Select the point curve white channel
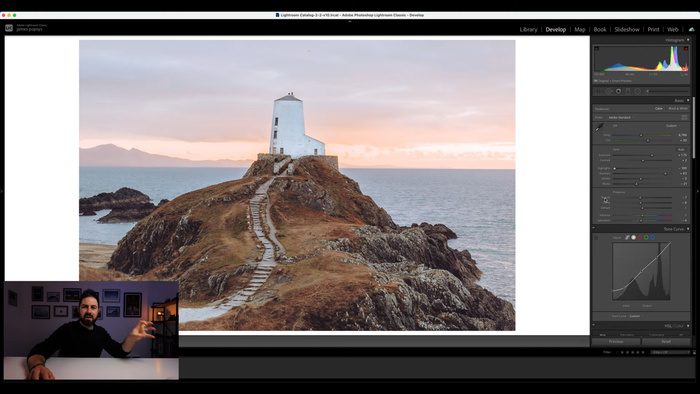Image resolution: width=700 pixels, height=394 pixels. point(633,237)
